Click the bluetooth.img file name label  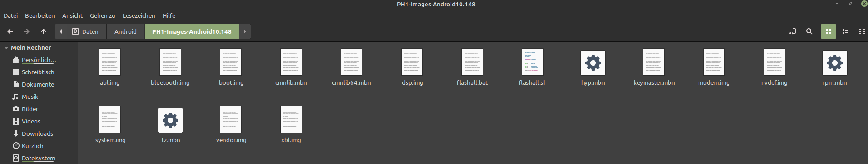point(170,83)
